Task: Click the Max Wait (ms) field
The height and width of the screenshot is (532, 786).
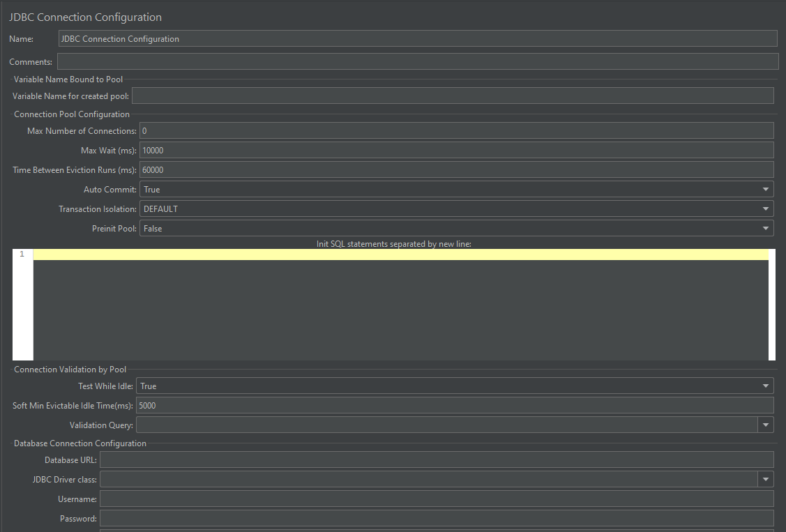Action: 456,151
